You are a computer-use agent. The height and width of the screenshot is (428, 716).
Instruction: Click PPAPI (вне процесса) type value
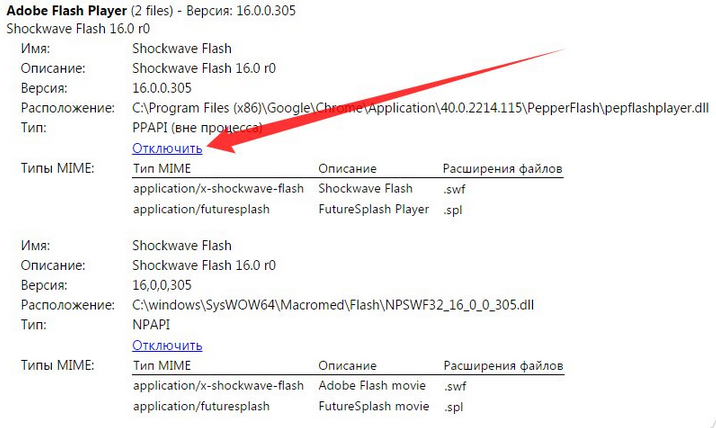click(x=197, y=127)
